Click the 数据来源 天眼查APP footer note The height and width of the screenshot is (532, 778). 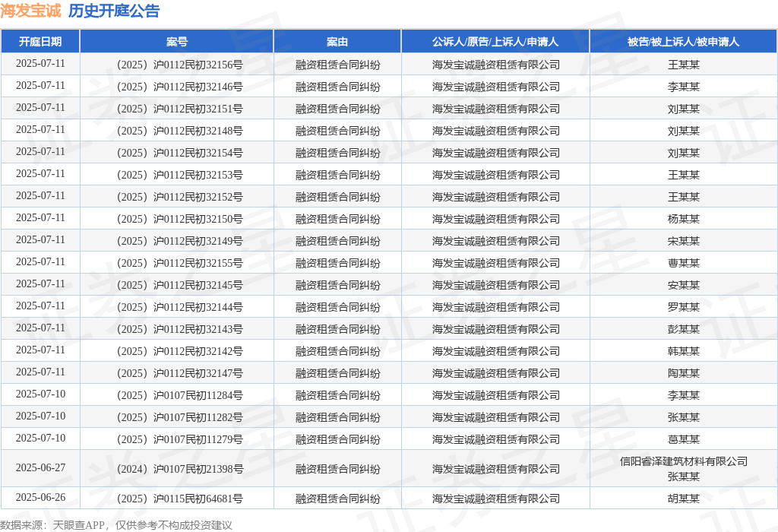pos(115,525)
